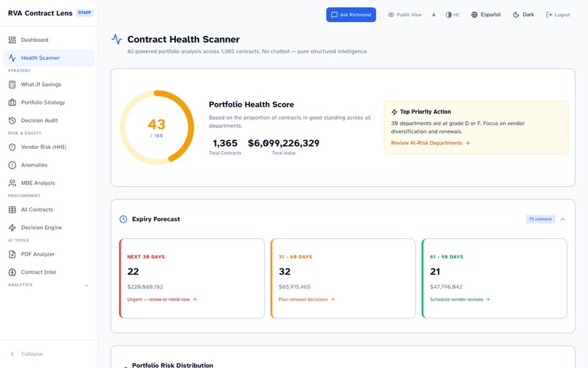Open Decision Audit from sidebar
The width and height of the screenshot is (588, 368).
point(49,120)
